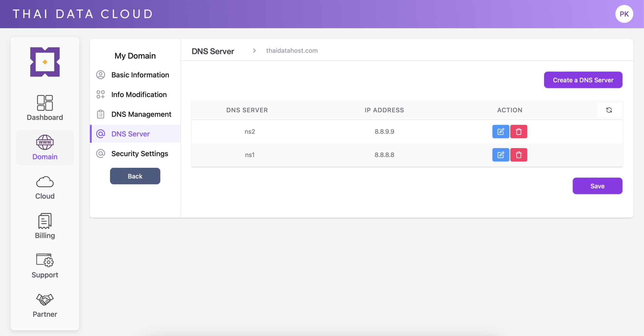Image resolution: width=644 pixels, height=336 pixels.
Task: Open Billing from the sidebar
Action: [x=45, y=221]
